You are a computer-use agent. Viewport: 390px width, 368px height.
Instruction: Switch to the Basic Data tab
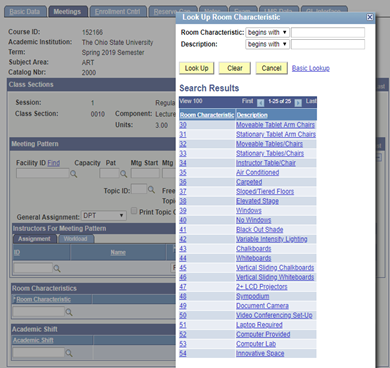(25, 12)
